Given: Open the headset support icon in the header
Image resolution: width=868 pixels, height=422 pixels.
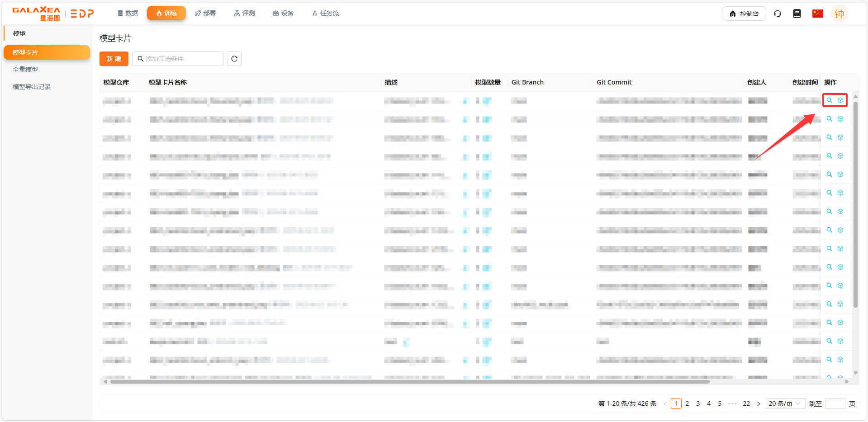Looking at the screenshot, I should 777,14.
